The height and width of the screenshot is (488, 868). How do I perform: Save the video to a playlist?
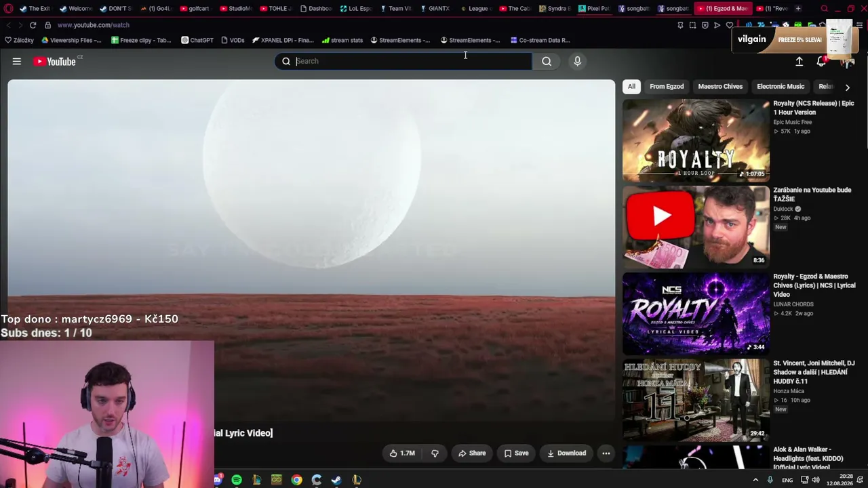516,453
